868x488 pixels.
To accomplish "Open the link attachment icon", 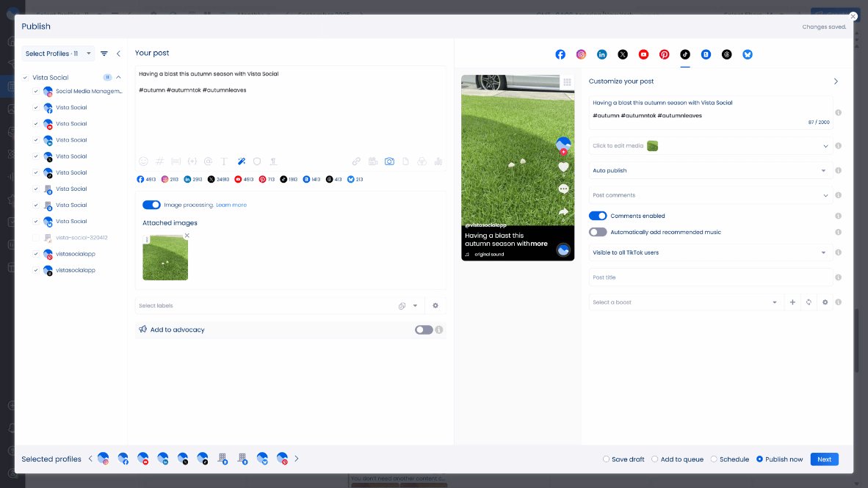I will click(x=356, y=161).
